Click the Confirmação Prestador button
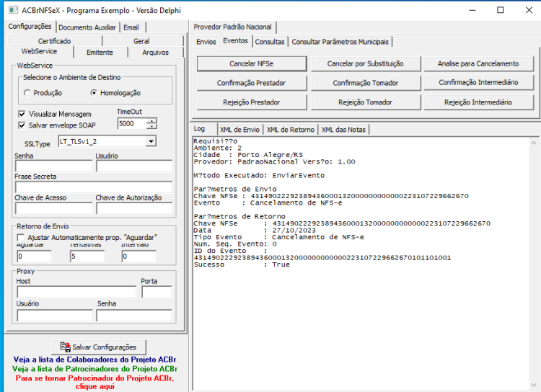Screen dimensions: 541x392 point(252,83)
